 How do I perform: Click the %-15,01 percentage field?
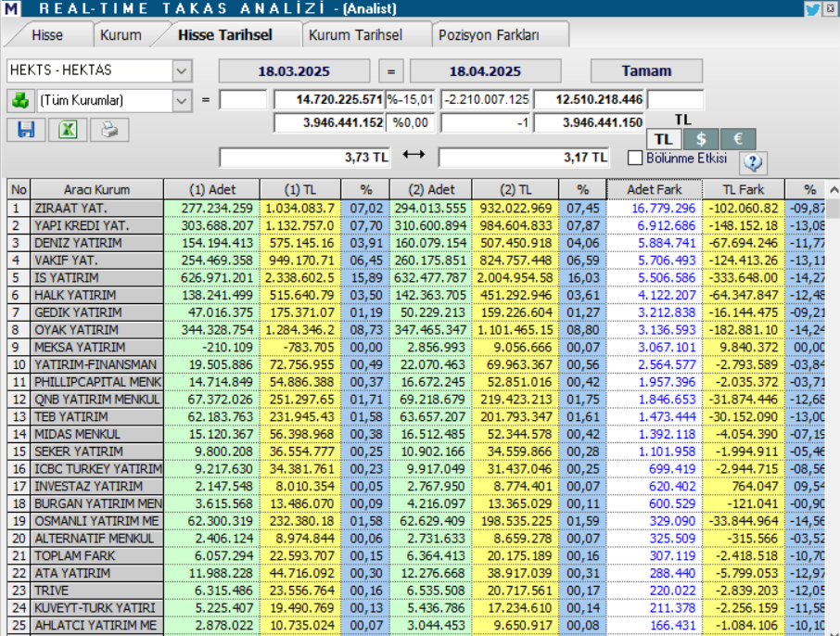(x=411, y=99)
